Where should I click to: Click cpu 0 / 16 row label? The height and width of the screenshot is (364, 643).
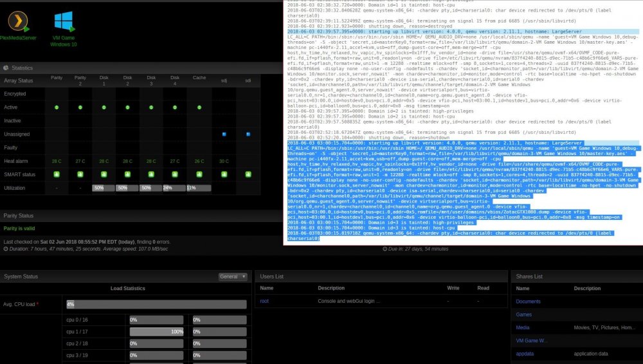click(x=77, y=320)
